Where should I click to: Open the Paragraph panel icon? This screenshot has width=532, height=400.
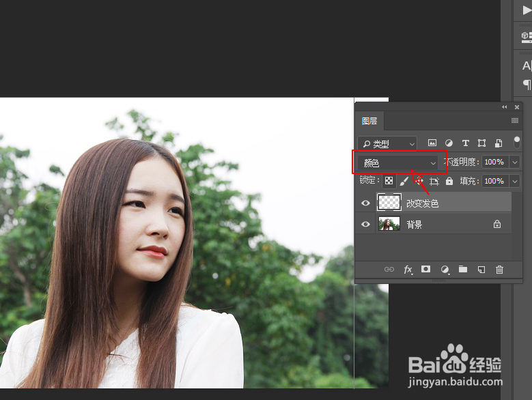[527, 84]
